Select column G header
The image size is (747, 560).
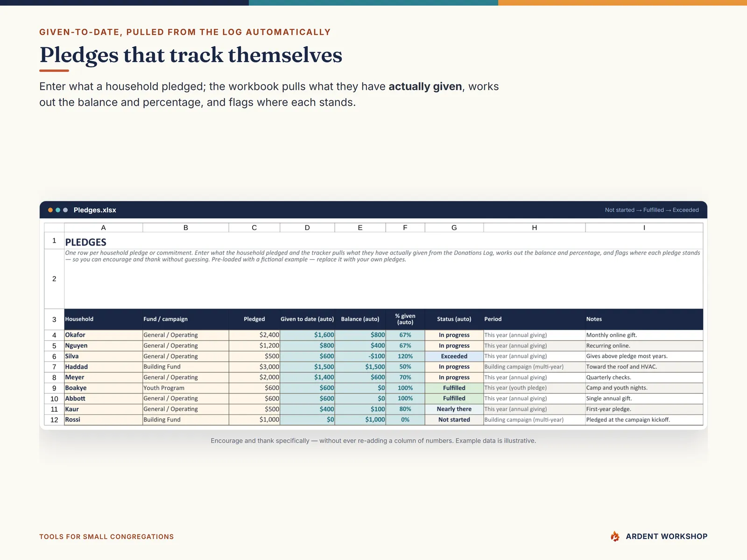click(x=454, y=228)
